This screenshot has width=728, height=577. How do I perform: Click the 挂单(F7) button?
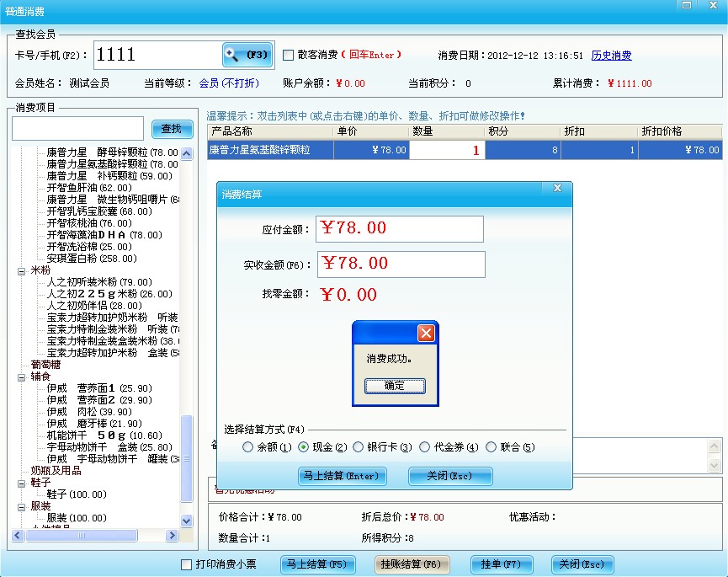coord(501,565)
